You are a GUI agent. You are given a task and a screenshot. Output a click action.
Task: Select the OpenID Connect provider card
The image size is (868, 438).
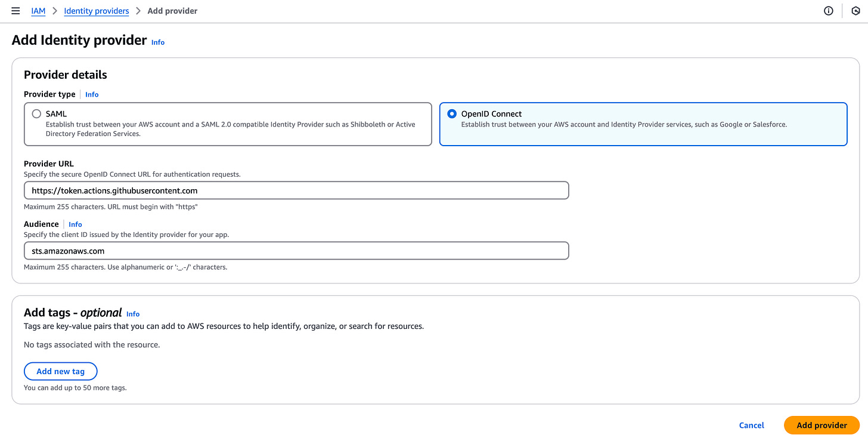pos(643,124)
